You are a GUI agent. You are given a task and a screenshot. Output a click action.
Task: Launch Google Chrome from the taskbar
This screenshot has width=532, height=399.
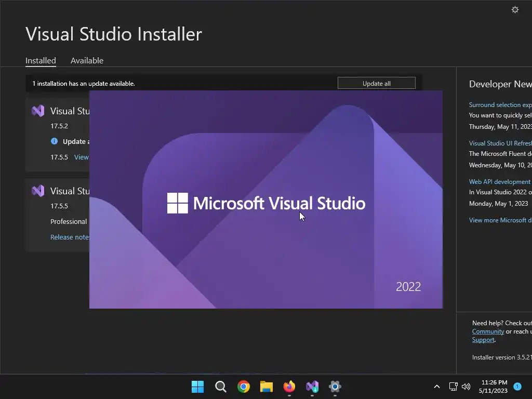click(244, 387)
